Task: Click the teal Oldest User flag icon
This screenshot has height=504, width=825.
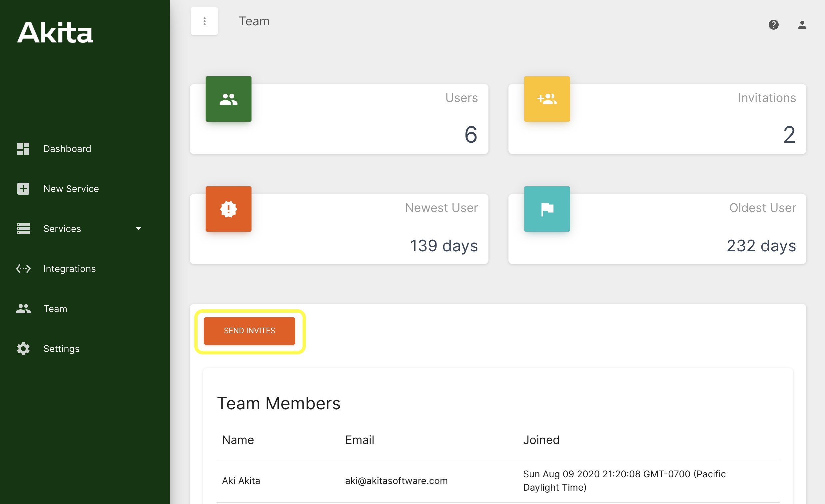Action: pos(547,209)
